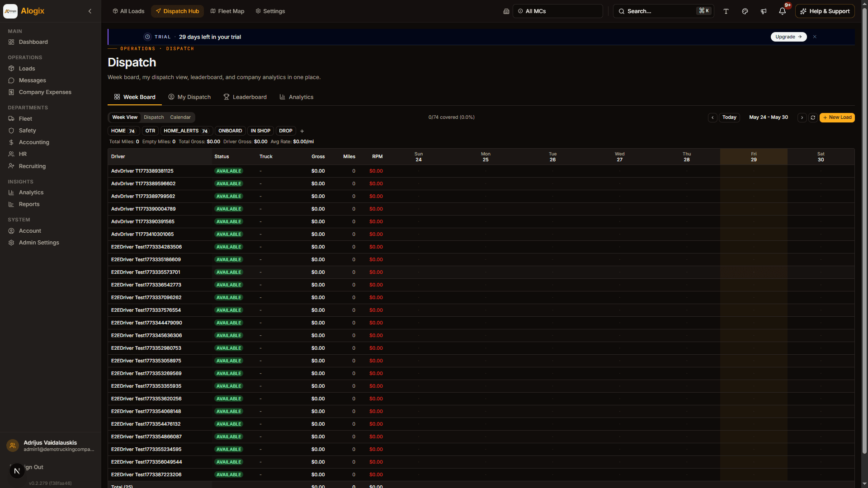Create a New Load
The width and height of the screenshot is (868, 488).
tap(837, 117)
